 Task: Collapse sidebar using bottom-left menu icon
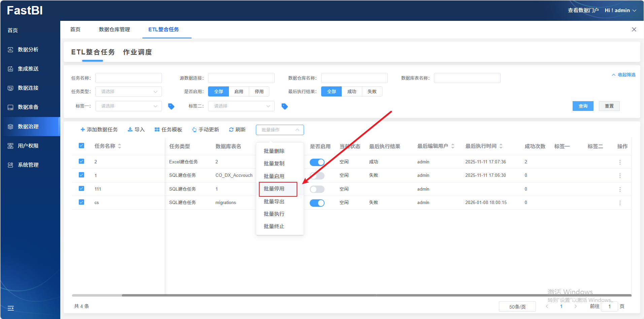[11, 308]
